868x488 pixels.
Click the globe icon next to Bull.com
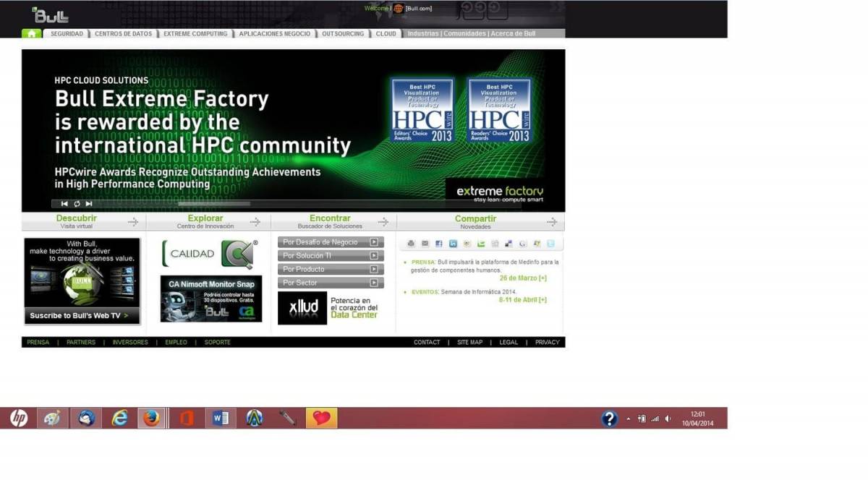tap(399, 9)
